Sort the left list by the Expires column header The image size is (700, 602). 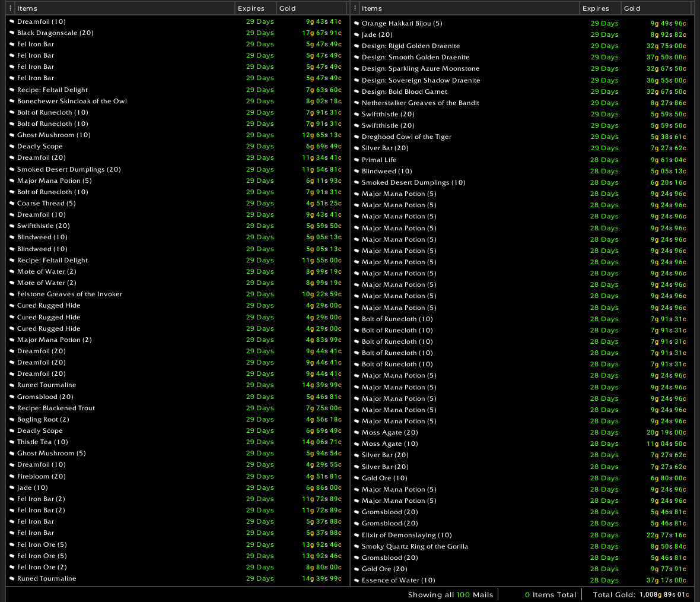pos(255,8)
